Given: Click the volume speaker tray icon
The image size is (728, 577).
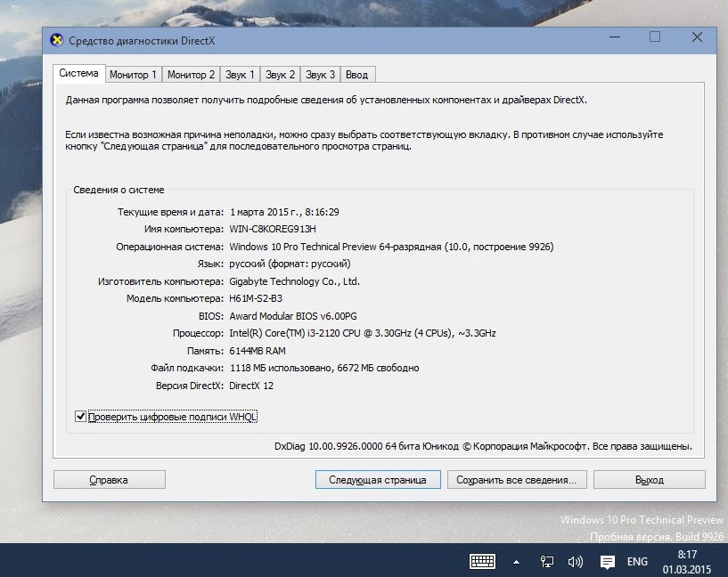Looking at the screenshot, I should [x=576, y=562].
